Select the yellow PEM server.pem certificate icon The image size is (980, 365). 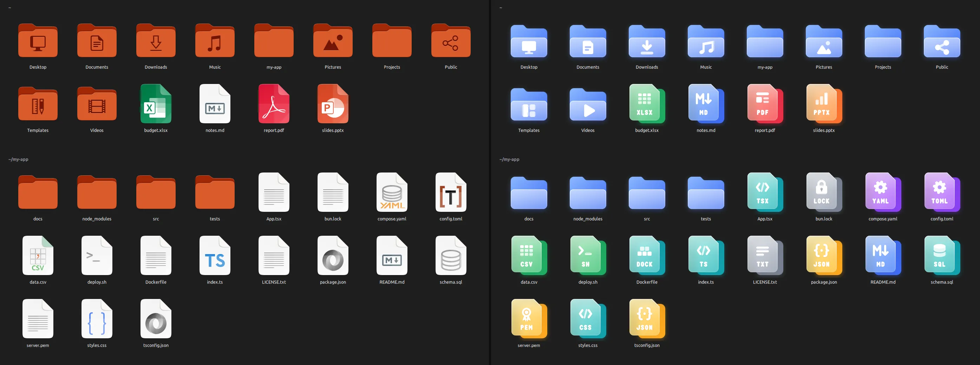[529, 319]
